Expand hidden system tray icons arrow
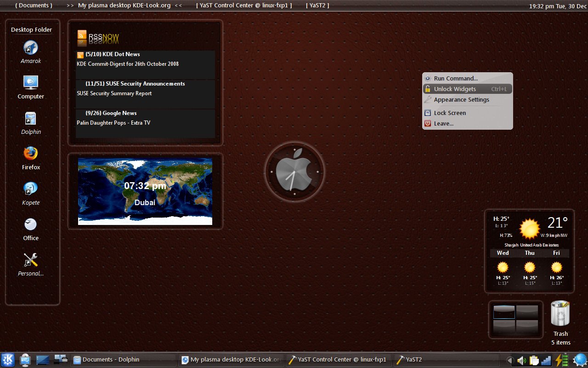Image resolution: width=588 pixels, height=368 pixels. point(509,360)
